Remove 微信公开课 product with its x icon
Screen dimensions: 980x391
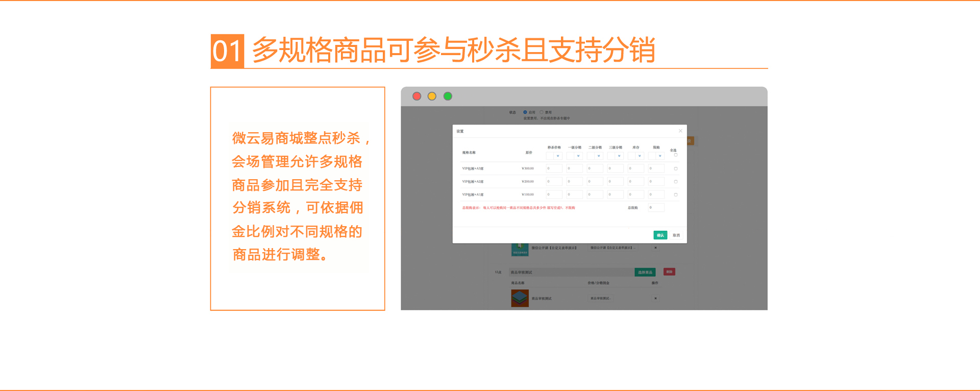coord(655,248)
